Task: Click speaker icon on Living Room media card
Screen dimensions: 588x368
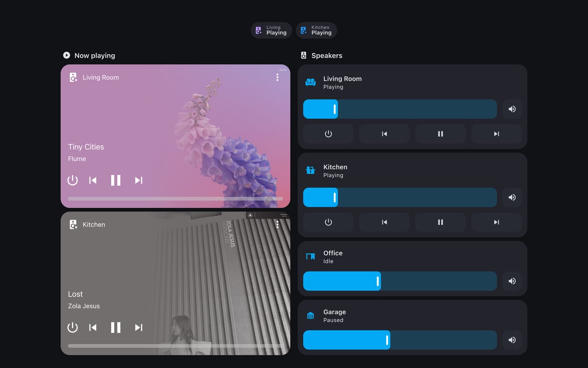Action: (73, 78)
